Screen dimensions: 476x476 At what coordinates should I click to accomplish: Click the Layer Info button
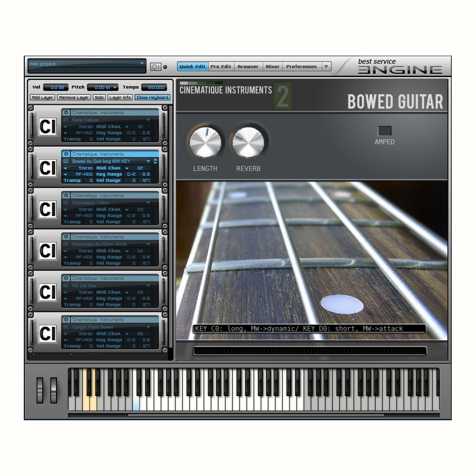point(120,98)
